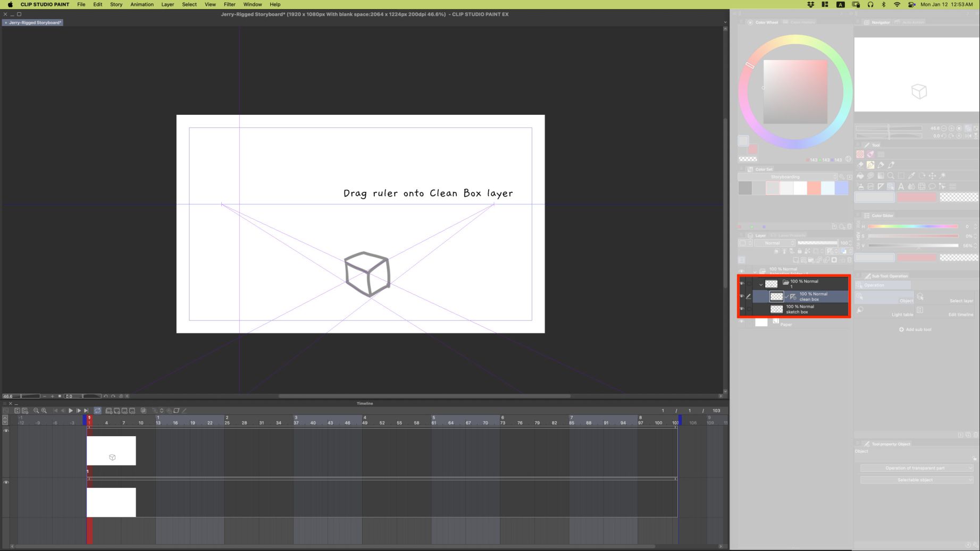Toggle loop playback in the timeline
Screen dimensions: 980x551
click(x=97, y=411)
